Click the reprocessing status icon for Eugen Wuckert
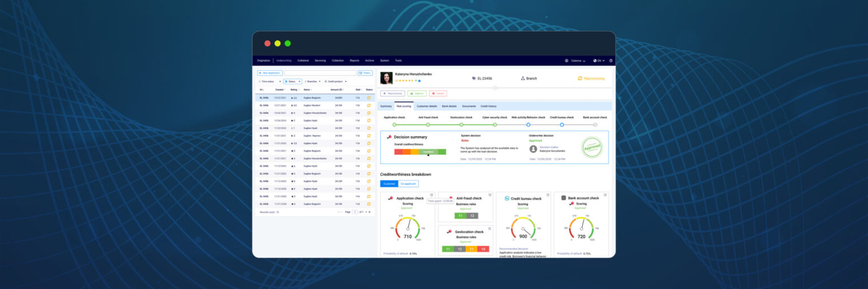The width and height of the screenshot is (868, 289). (369, 105)
